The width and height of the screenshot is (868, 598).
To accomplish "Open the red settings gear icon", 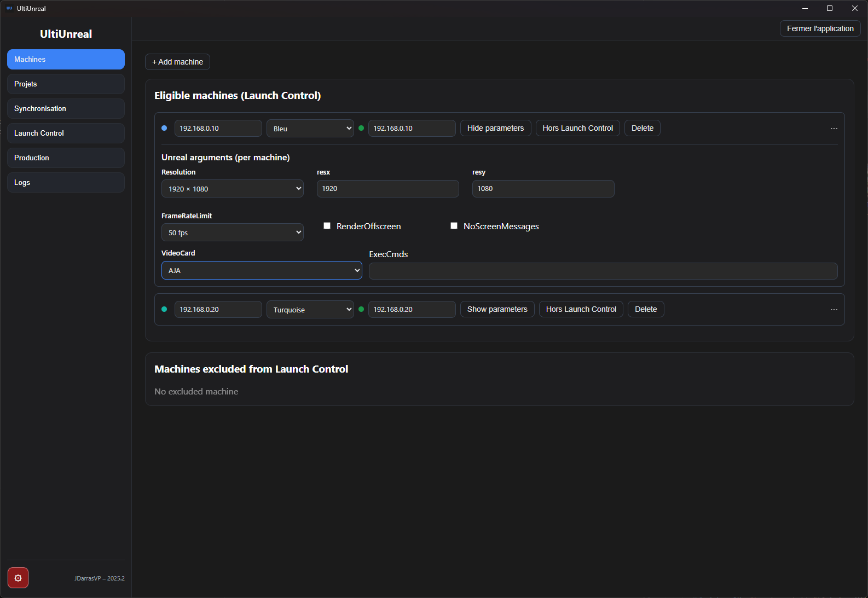I will 18,578.
